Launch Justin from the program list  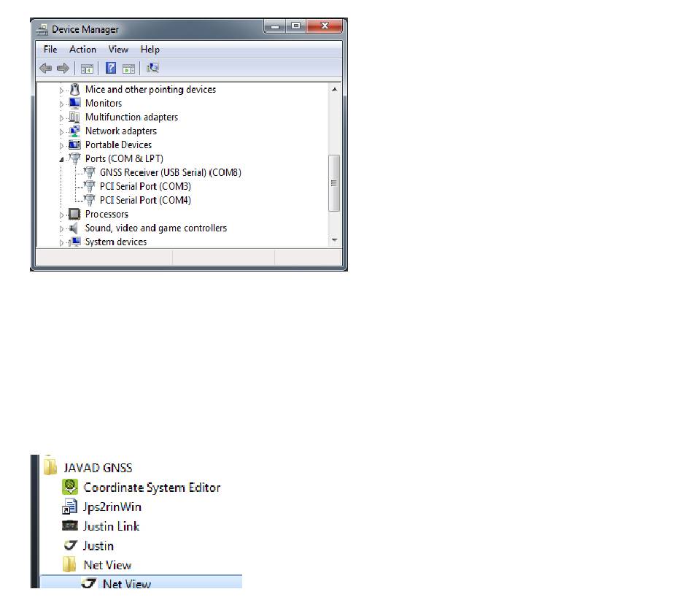[98, 546]
